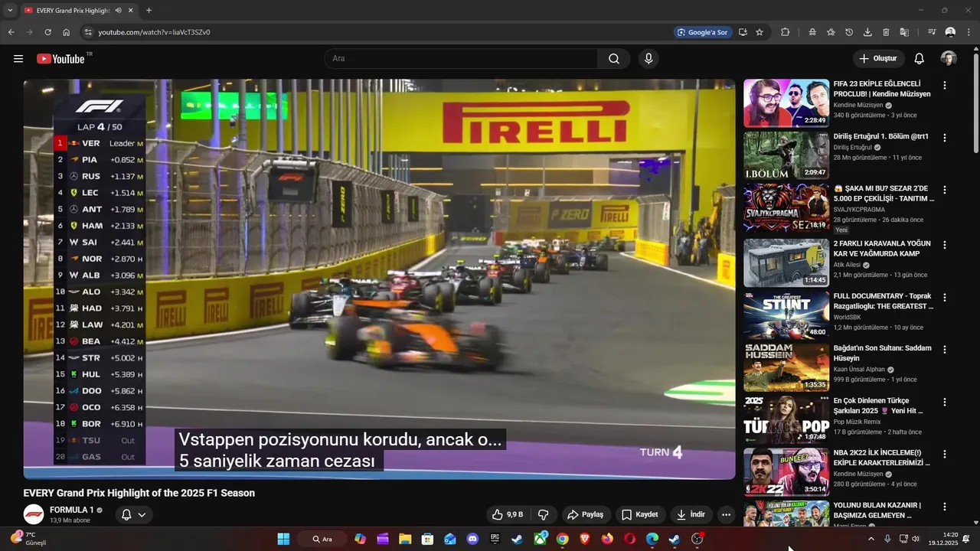The height and width of the screenshot is (551, 980).
Task: Open options for FIFA 23 video
Action: click(945, 86)
